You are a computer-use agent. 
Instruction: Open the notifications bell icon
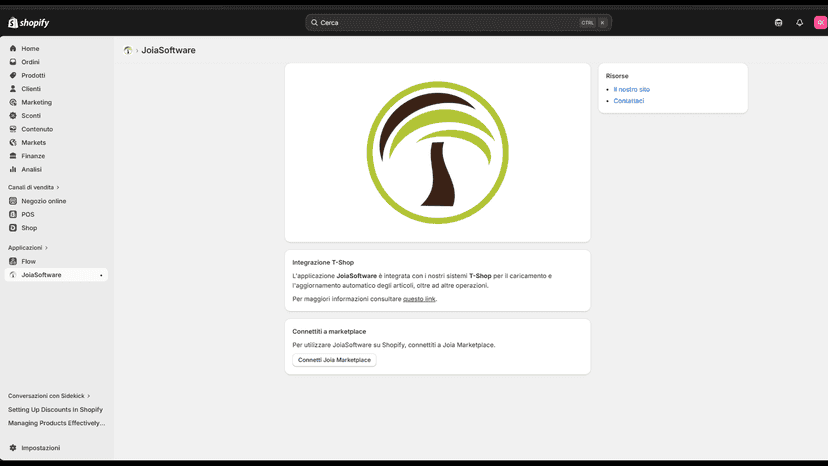point(799,23)
